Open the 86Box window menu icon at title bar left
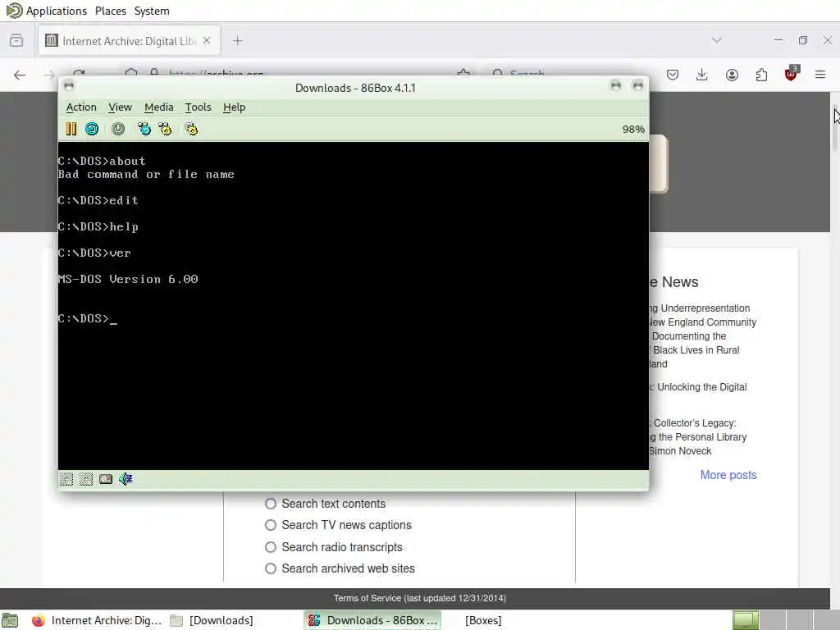 click(69, 85)
